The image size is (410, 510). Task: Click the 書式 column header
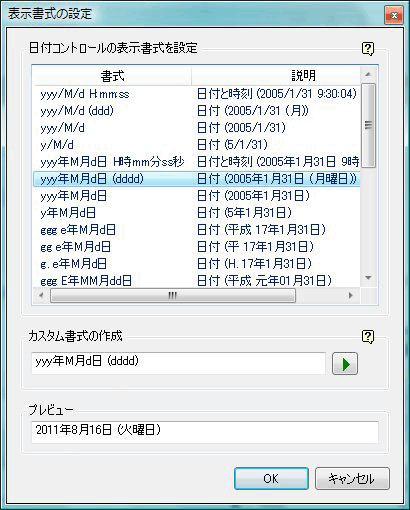(x=113, y=76)
